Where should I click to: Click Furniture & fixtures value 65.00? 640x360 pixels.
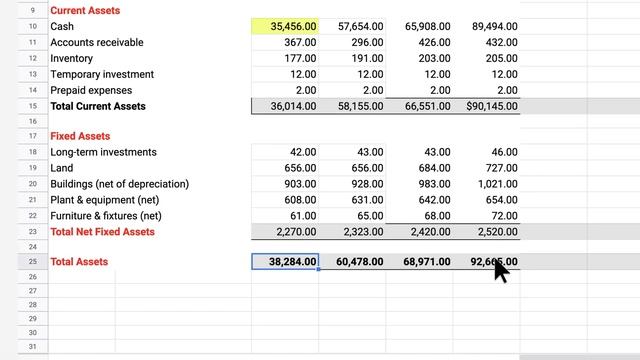coord(370,216)
